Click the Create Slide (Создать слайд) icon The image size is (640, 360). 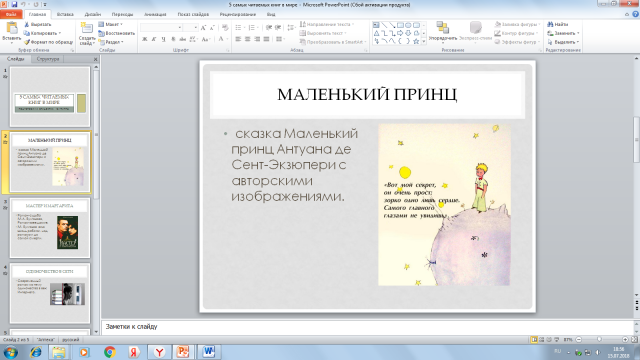87,28
